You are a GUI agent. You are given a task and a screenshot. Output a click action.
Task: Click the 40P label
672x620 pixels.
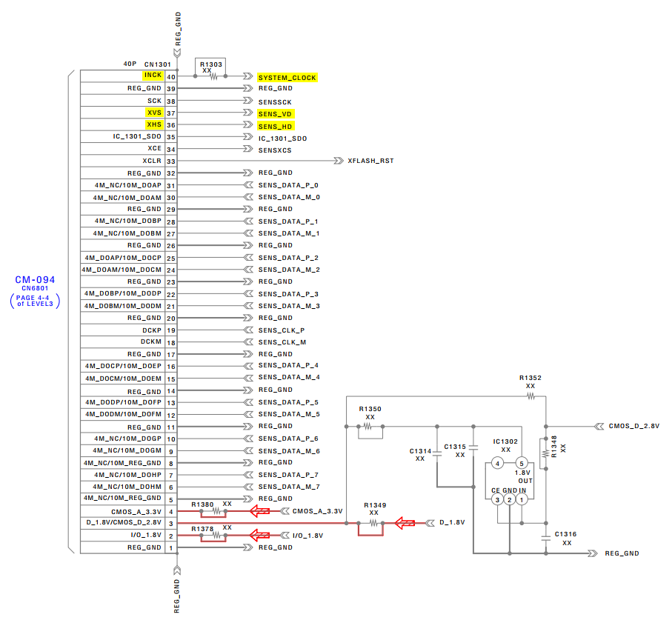[x=130, y=64]
